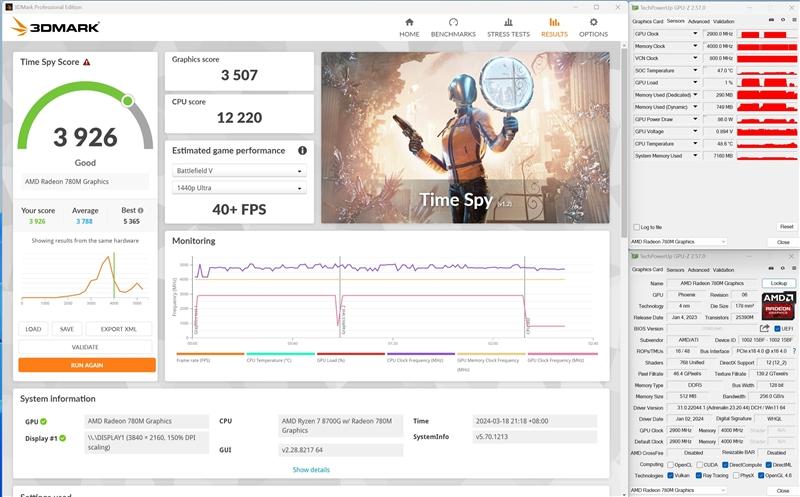Image resolution: width=800 pixels, height=497 pixels.
Task: Open the Battlefield V game dropdown
Action: pos(238,170)
